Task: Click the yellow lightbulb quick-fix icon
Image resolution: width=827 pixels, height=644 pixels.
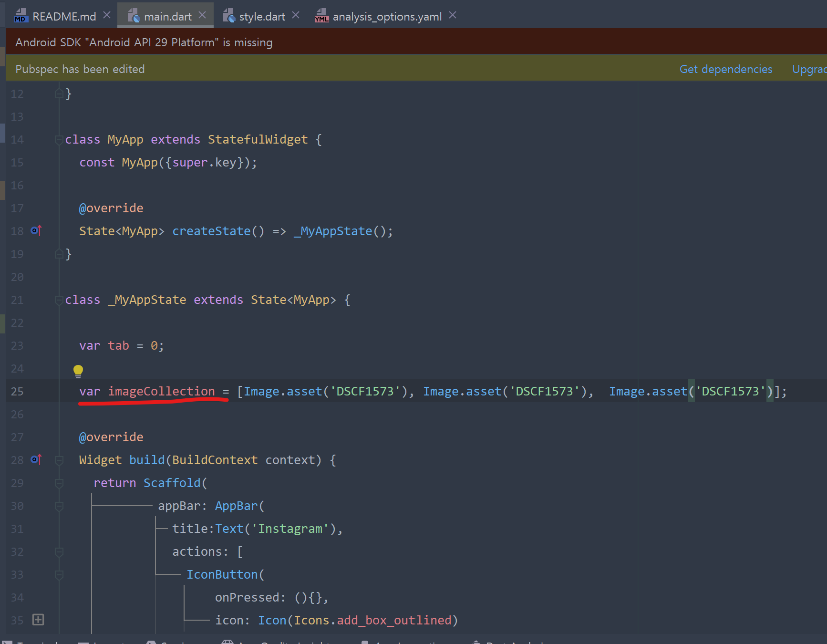Action: click(78, 371)
